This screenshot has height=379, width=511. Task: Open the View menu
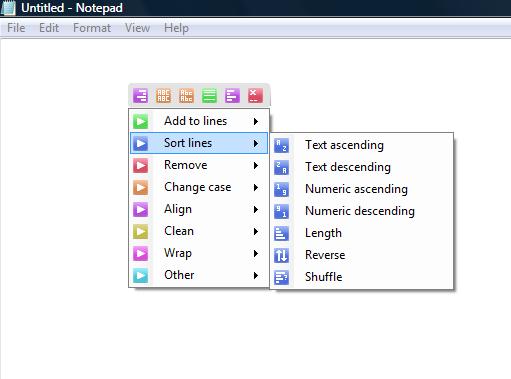[x=137, y=28]
